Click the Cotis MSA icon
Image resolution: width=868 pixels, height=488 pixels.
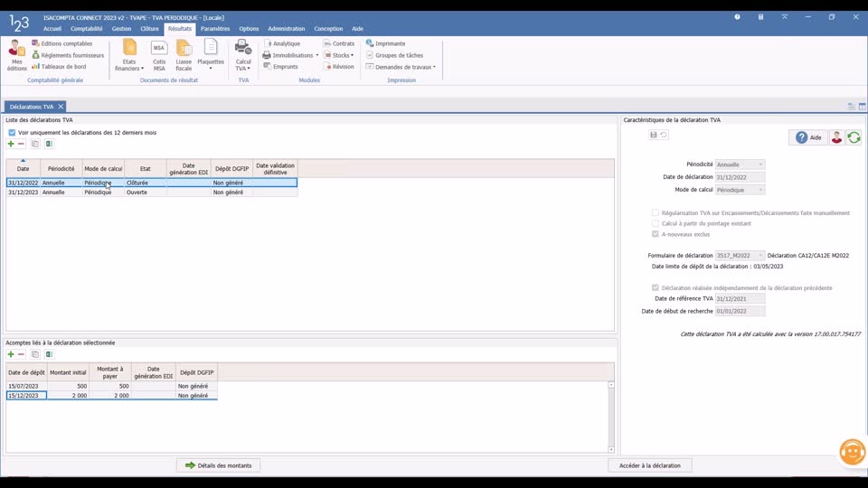pos(159,55)
